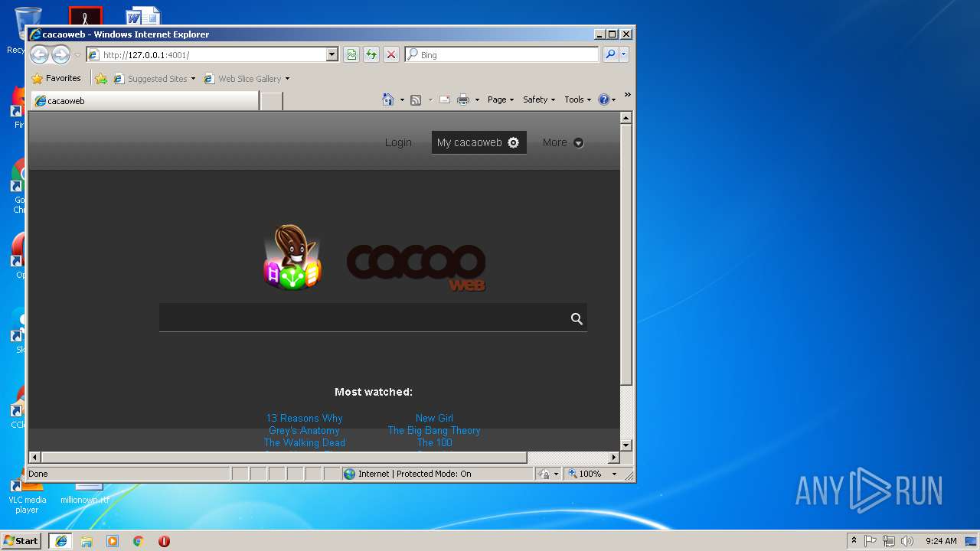
Task: Click Add to Favorites Bar icon
Action: click(101, 78)
